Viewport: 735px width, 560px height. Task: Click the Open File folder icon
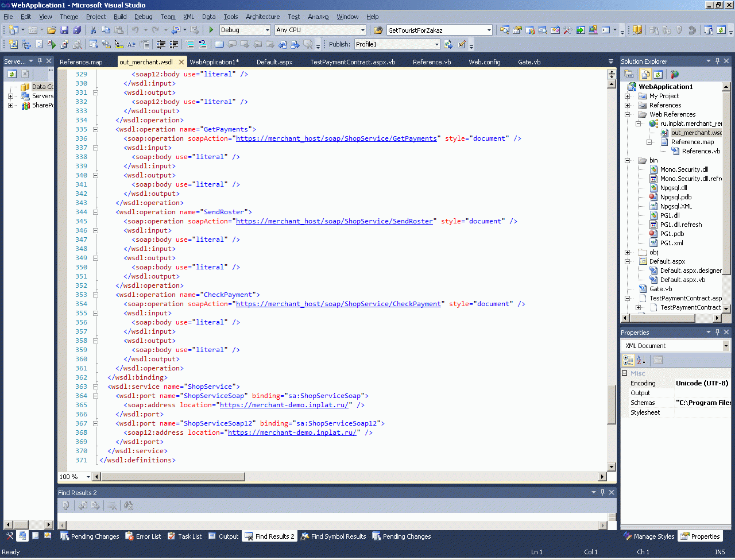(52, 30)
